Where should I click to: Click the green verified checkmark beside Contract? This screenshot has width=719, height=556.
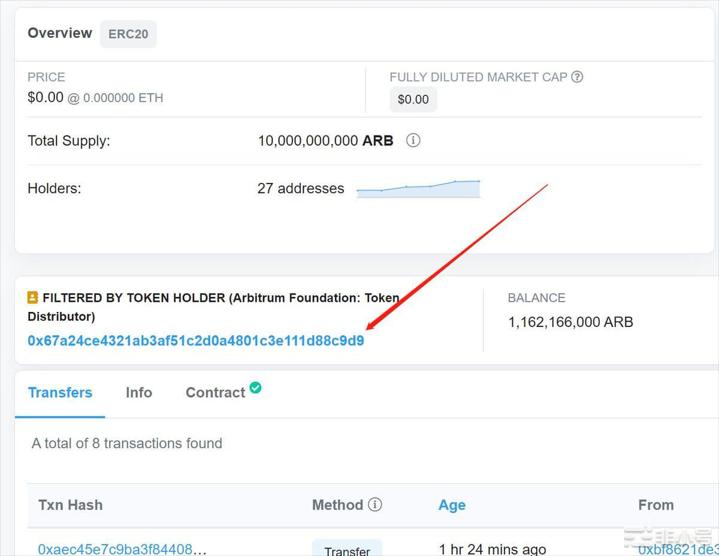[x=256, y=388]
